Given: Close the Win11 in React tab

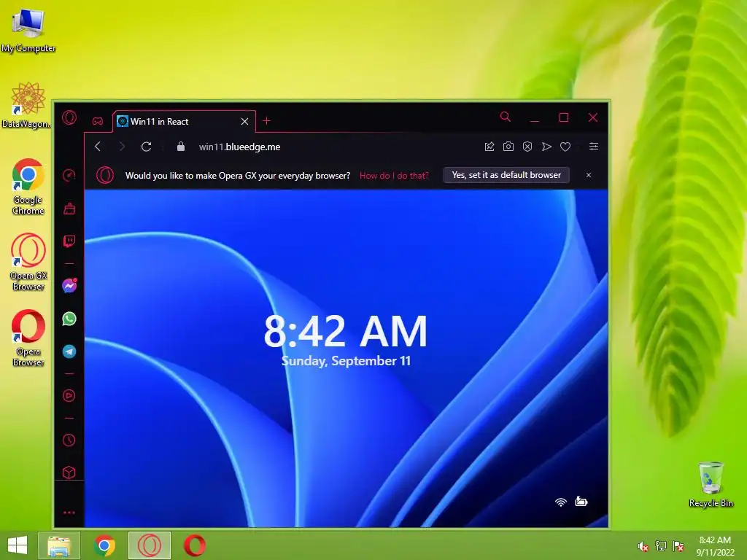Looking at the screenshot, I should coord(245,122).
